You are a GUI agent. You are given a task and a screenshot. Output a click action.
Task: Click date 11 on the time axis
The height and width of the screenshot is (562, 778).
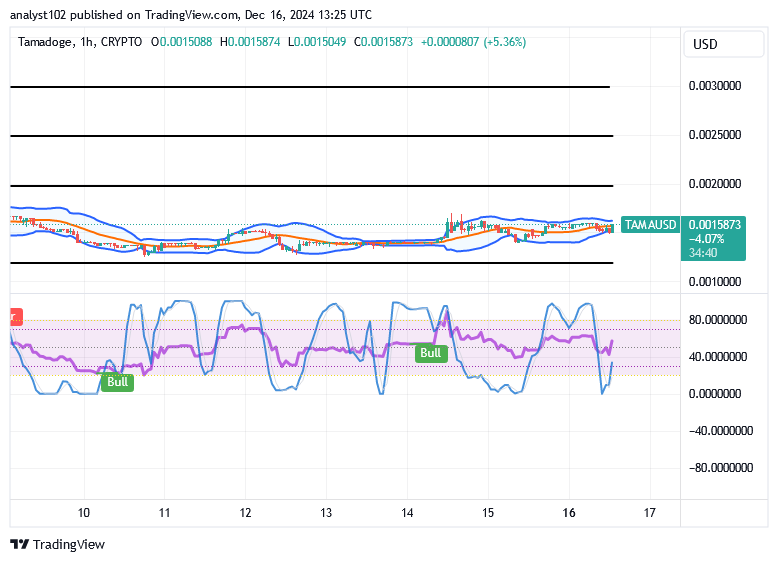[164, 512]
